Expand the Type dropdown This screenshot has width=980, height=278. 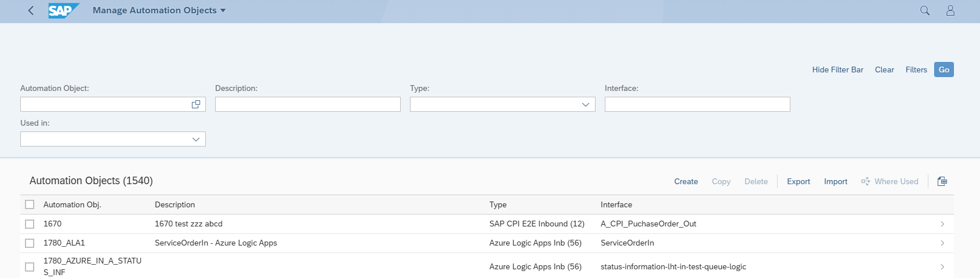[x=586, y=104]
